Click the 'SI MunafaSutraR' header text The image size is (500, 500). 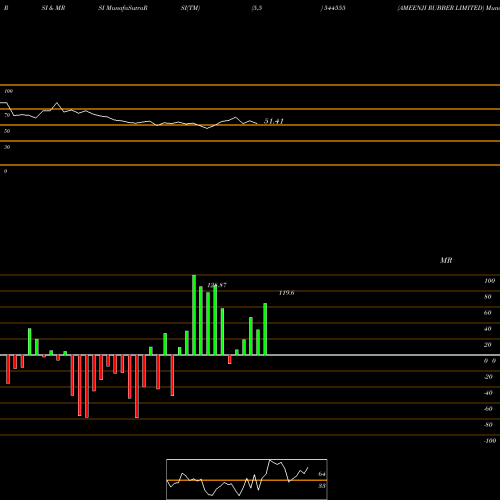pyautogui.click(x=123, y=8)
